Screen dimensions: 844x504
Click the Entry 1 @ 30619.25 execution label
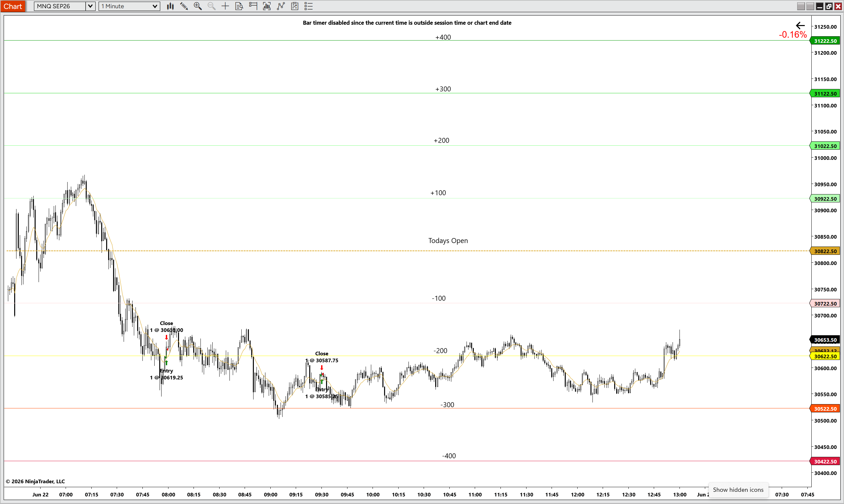pos(166,374)
